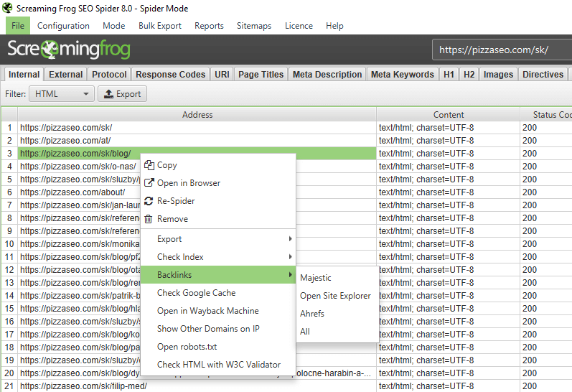Switch to the Response Codes tab
Image resolution: width=572 pixels, height=392 pixels.
tap(170, 75)
